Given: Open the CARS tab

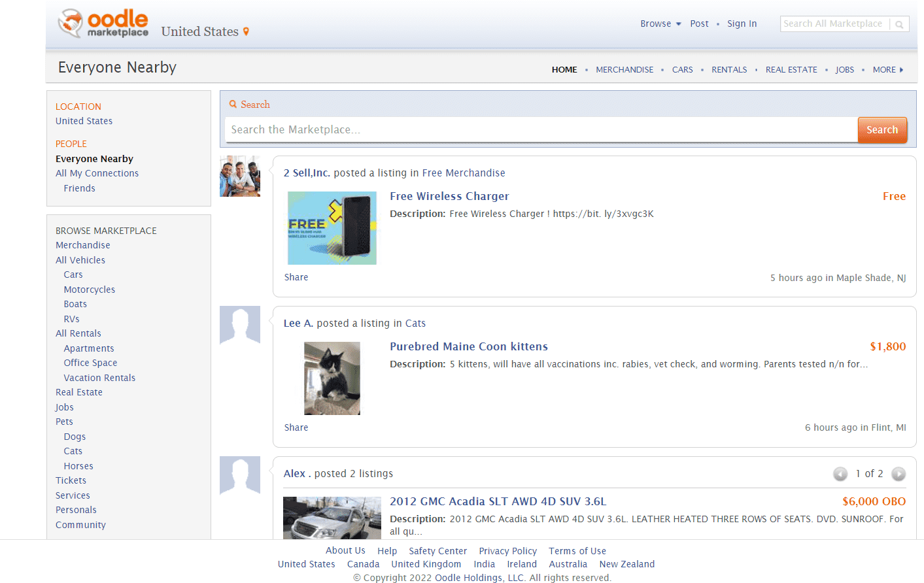Looking at the screenshot, I should [x=682, y=69].
